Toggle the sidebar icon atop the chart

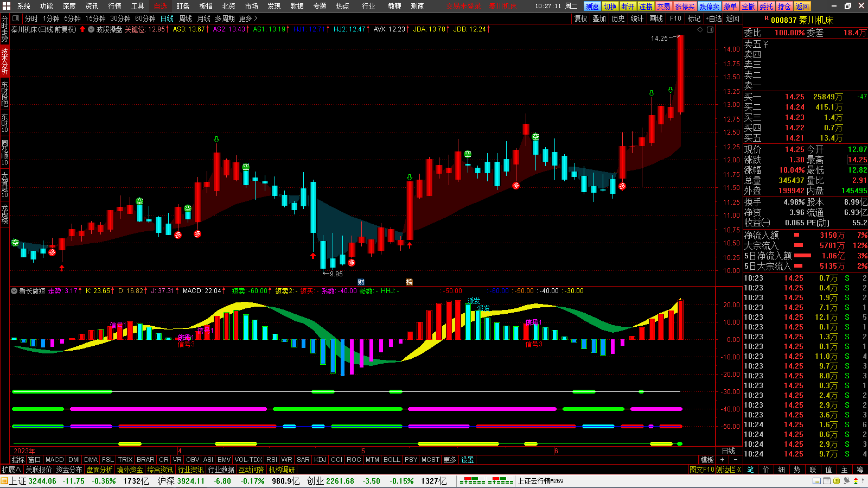(709, 29)
